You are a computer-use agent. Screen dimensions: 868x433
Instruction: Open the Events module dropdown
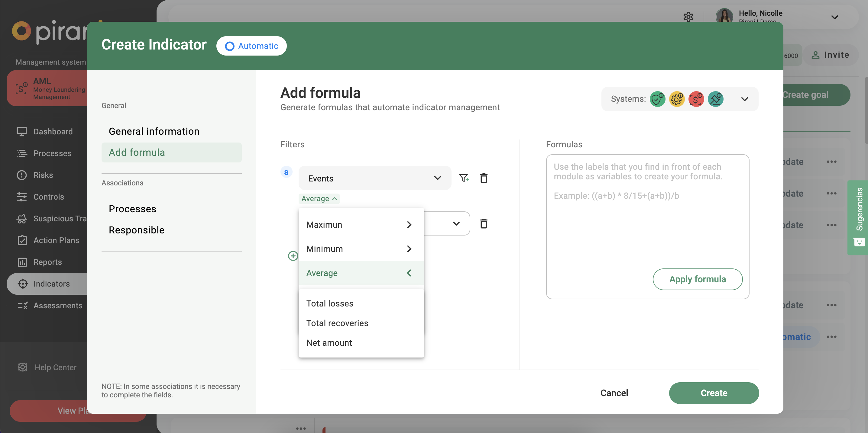point(374,178)
